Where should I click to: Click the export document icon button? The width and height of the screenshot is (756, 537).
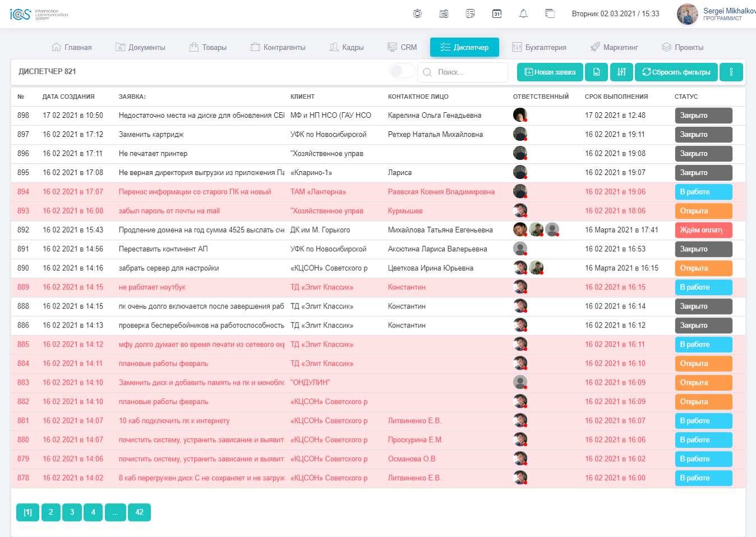point(597,72)
